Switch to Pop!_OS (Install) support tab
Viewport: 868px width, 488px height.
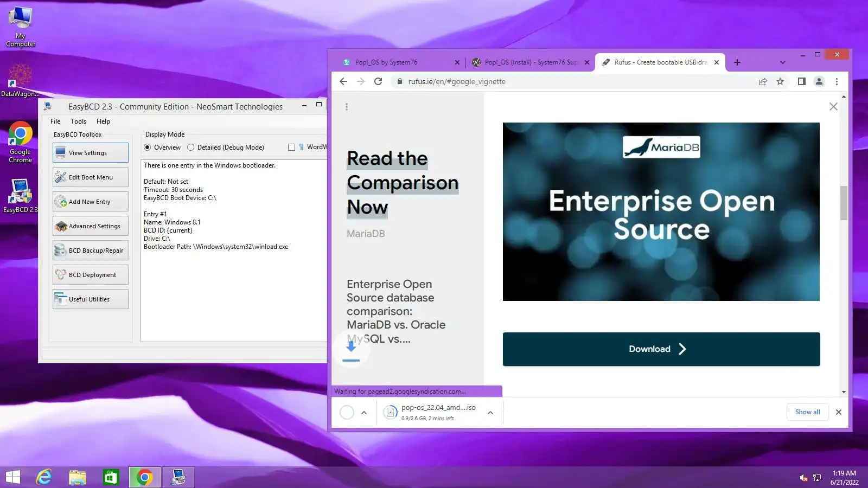(530, 62)
